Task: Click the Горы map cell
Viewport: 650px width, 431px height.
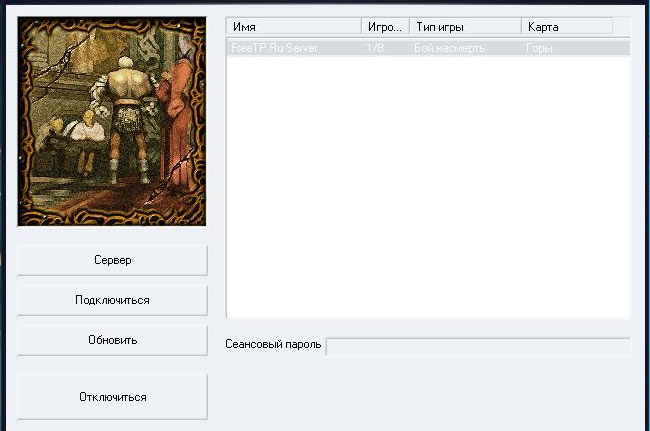Action: (x=540, y=47)
